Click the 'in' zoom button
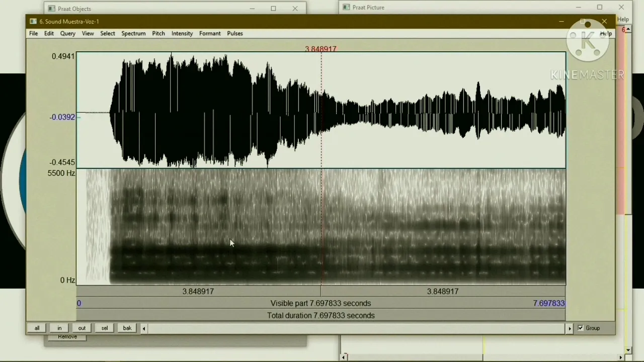The width and height of the screenshot is (644, 362). 59,328
